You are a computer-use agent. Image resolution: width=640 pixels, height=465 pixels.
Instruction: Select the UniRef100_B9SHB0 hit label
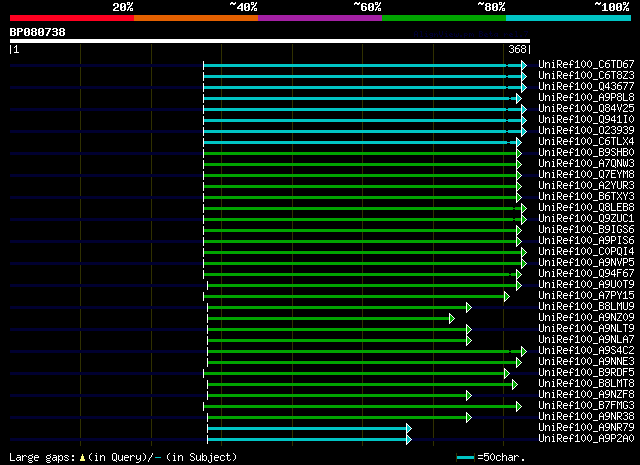(586, 153)
